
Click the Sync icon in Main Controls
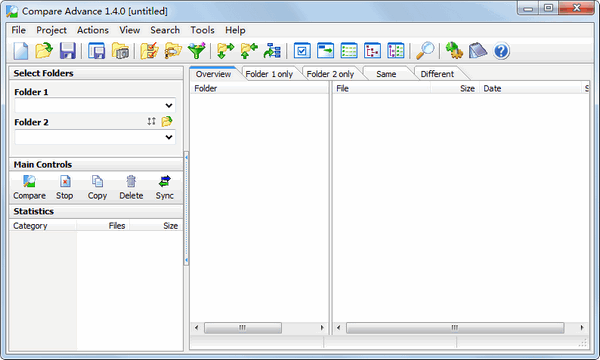point(165,187)
